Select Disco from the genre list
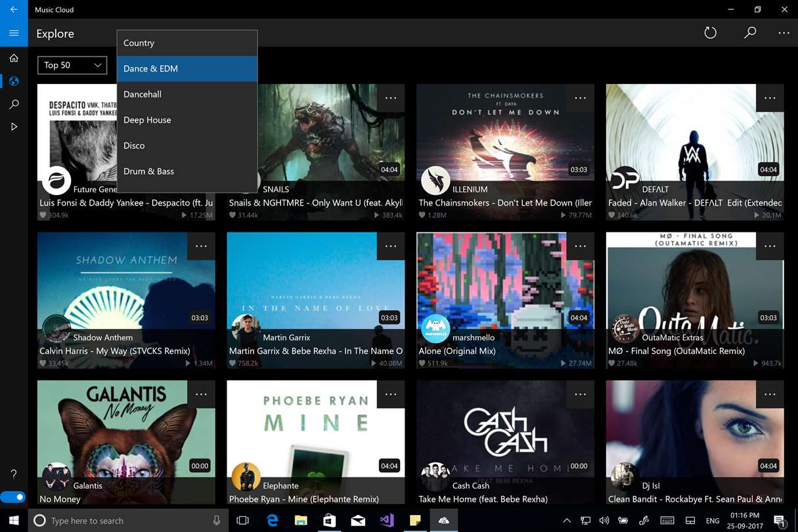798x532 pixels. pos(187,145)
